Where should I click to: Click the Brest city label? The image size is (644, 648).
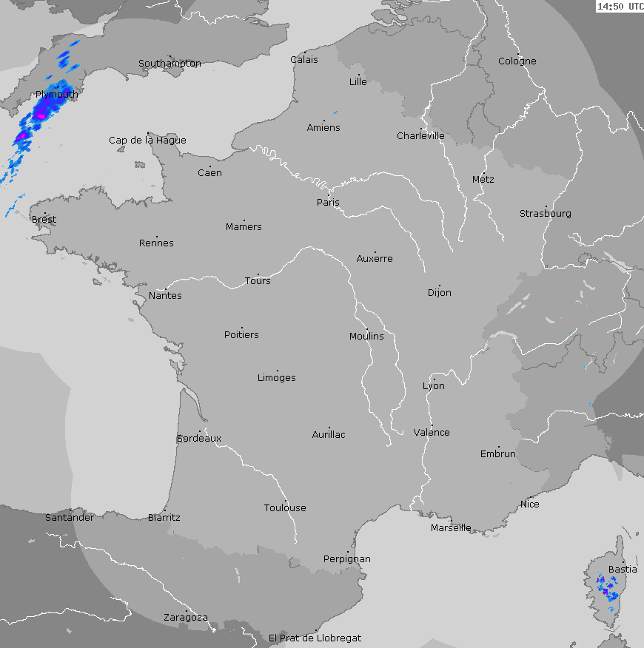(44, 220)
